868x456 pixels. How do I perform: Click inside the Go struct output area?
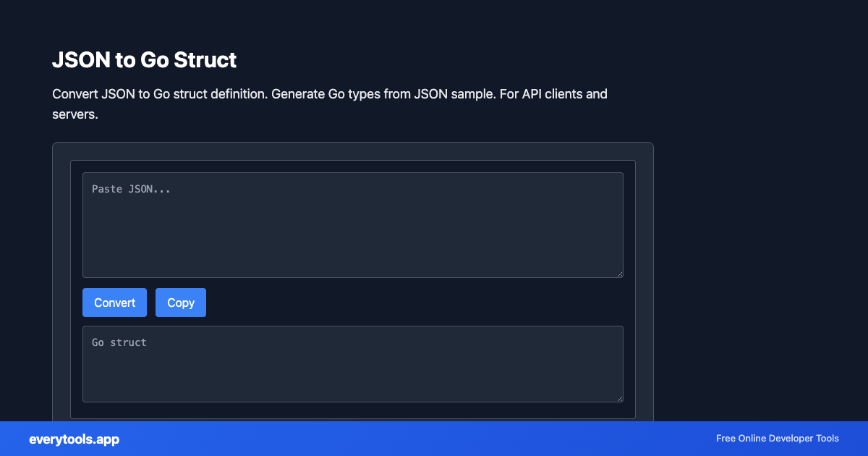353,363
